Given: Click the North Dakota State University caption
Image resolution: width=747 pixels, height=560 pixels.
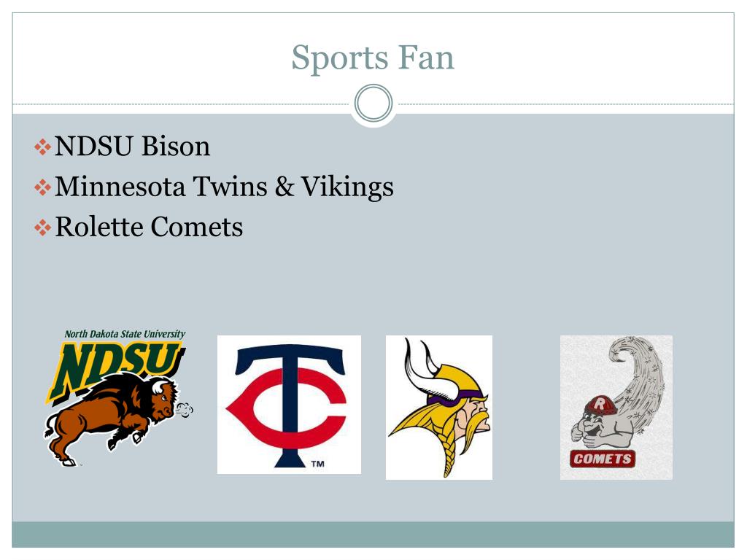Looking at the screenshot, I should coord(125,334).
